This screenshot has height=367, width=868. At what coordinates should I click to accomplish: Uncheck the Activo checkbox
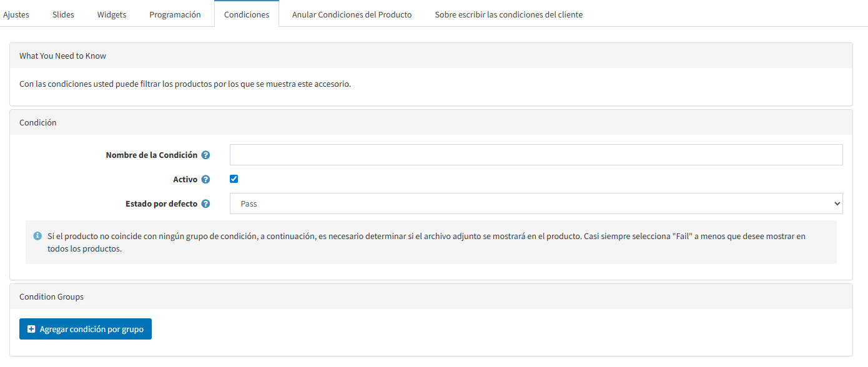click(234, 179)
